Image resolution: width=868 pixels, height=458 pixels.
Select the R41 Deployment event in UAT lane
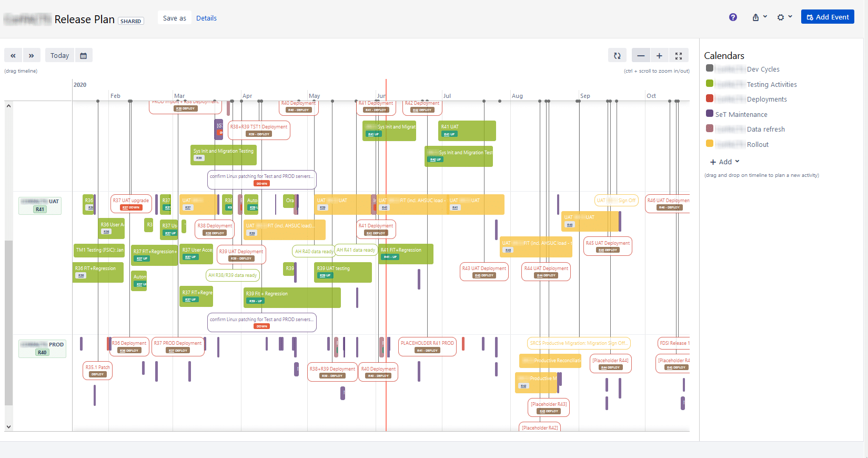[376, 228]
